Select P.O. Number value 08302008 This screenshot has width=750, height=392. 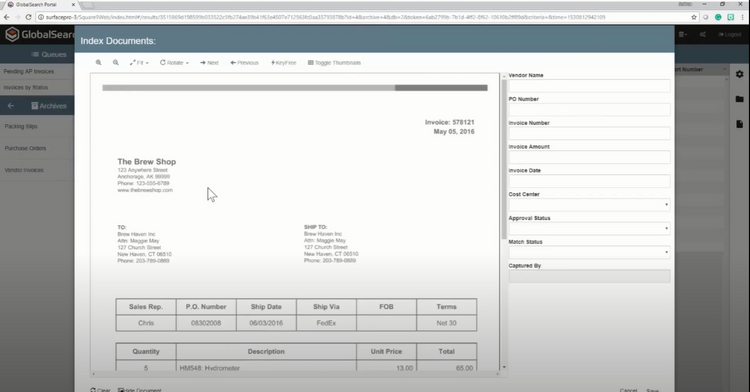coord(206,323)
